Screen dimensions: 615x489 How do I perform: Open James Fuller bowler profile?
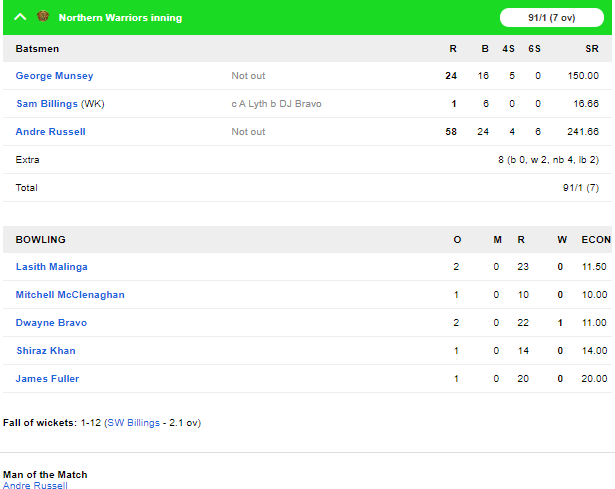[x=47, y=379]
